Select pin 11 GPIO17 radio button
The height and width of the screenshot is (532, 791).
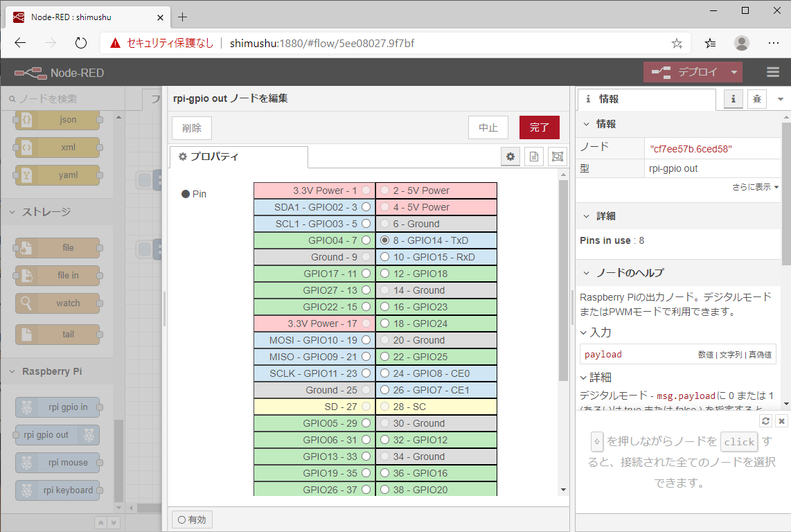366,274
